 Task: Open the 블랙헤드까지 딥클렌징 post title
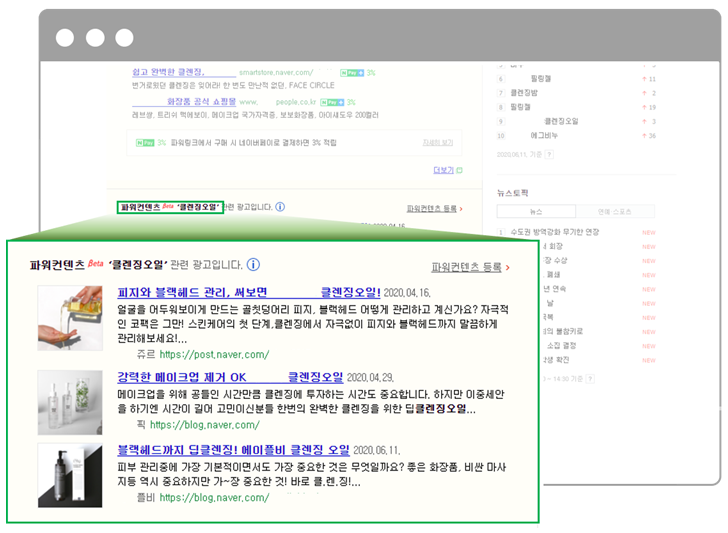(233, 449)
